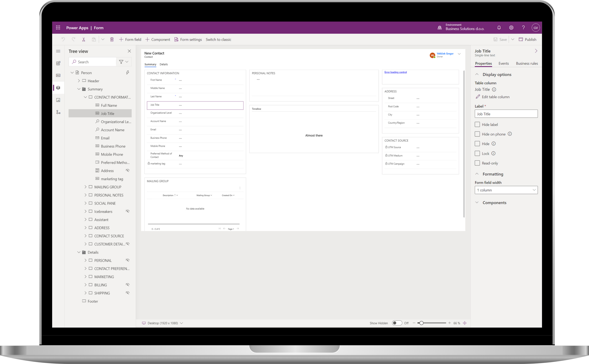Click the info icon beside Job Title column
Image resolution: width=589 pixels, height=364 pixels.
(494, 89)
